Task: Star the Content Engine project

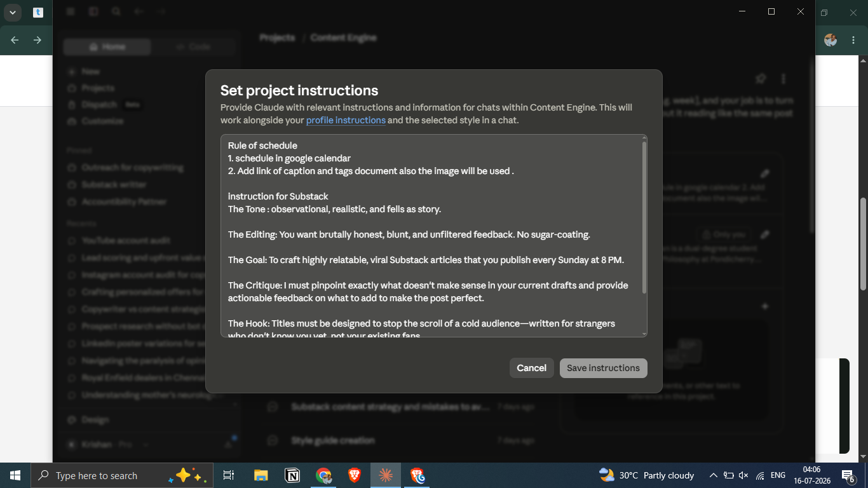Action: pyautogui.click(x=761, y=79)
